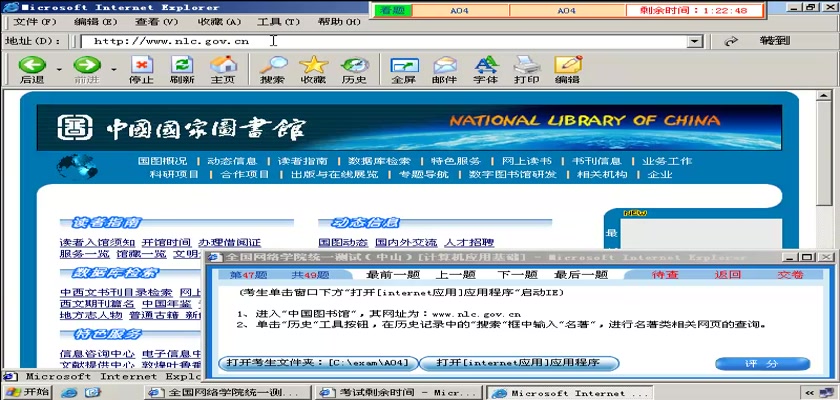This screenshot has height=400, width=840.
Task: Open Favorites (收藏) star icon
Action: click(x=313, y=65)
